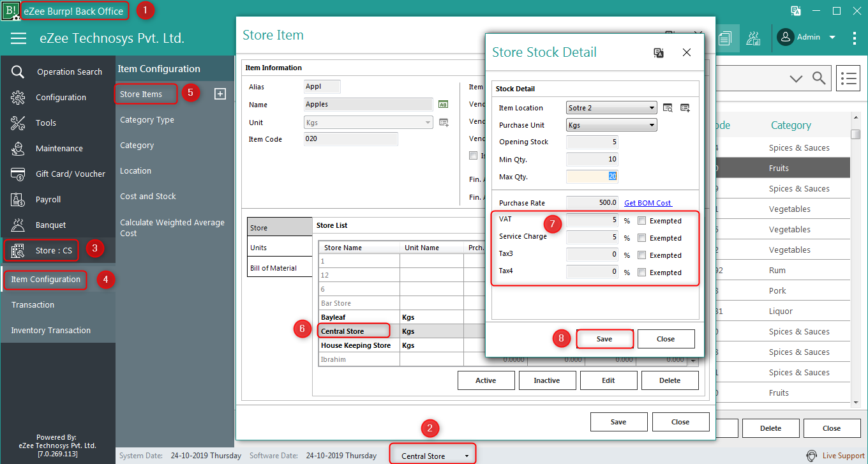Click the Opening Stock input field
Image resolution: width=868 pixels, height=464 pixels.
point(592,142)
